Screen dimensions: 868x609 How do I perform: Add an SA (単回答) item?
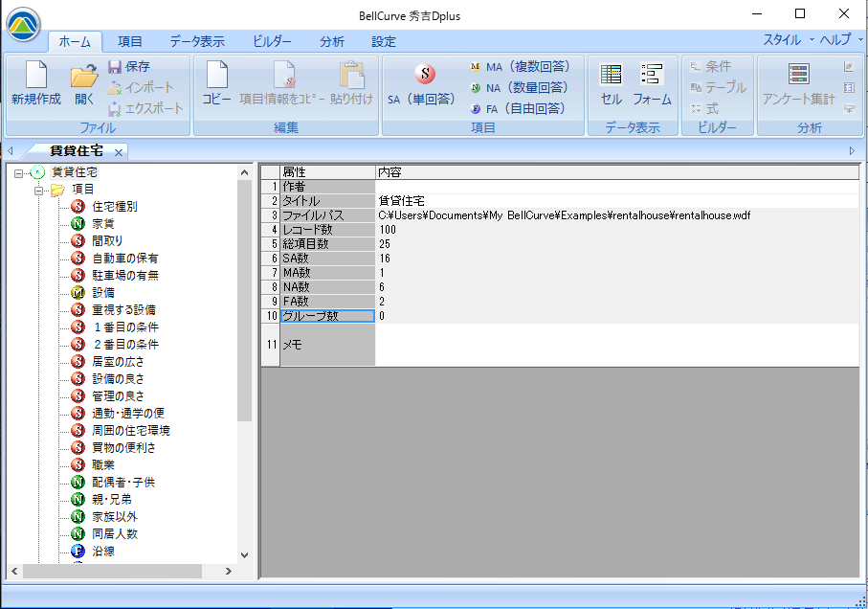tap(422, 84)
